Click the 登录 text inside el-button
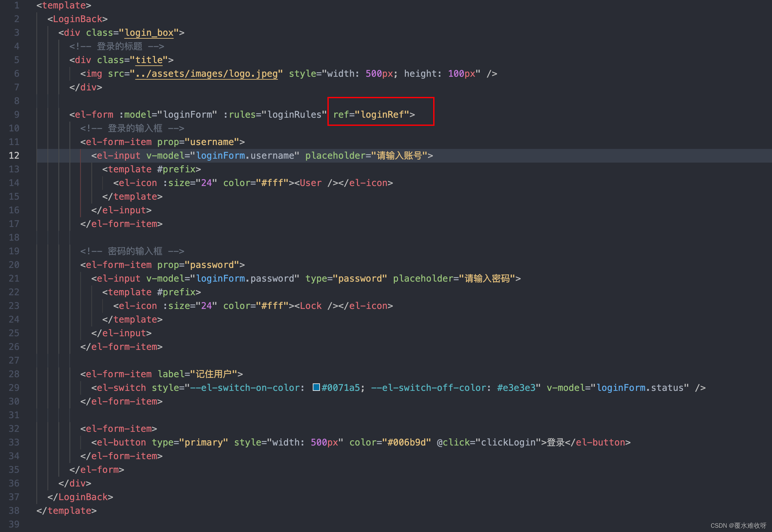This screenshot has width=772, height=532. (555, 442)
